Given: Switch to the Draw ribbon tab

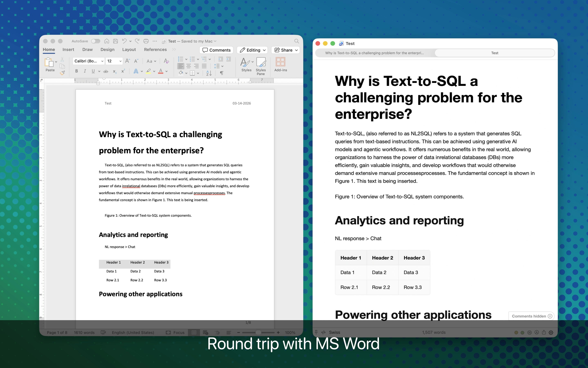Looking at the screenshot, I should click(87, 49).
